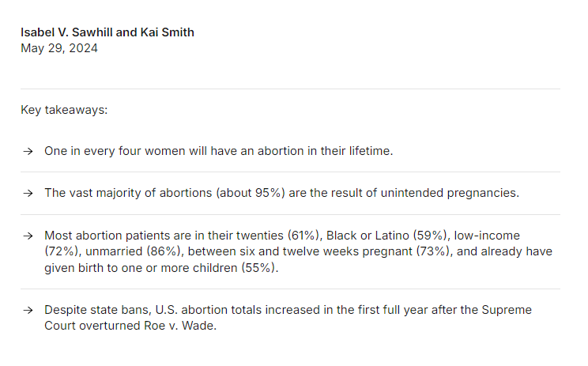This screenshot has height=366, width=588.
Task: Click the "low-income" word in the third takeaway
Action: [487, 236]
